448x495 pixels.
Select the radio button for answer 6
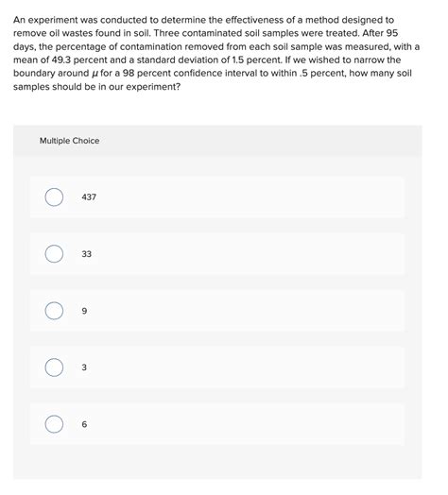(x=54, y=424)
